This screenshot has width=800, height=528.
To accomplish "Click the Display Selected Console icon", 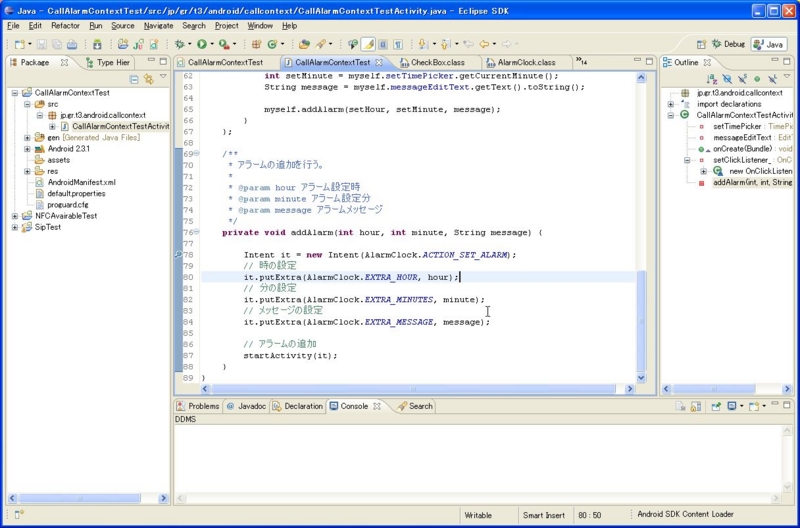I will [732, 407].
